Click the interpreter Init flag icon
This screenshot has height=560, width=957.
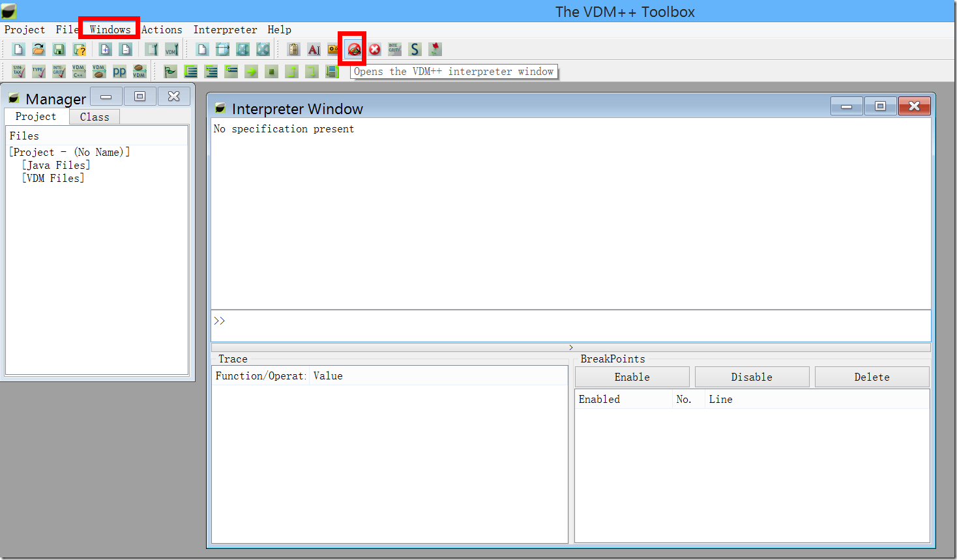pyautogui.click(x=170, y=71)
